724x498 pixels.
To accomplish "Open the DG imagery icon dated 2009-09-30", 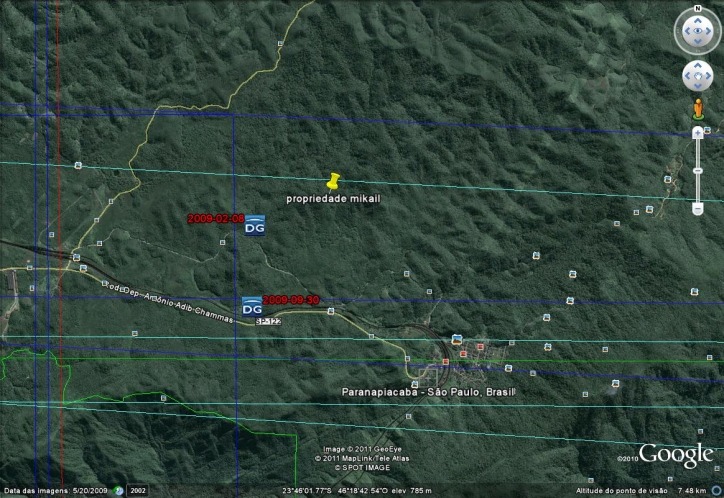I will coord(252,306).
